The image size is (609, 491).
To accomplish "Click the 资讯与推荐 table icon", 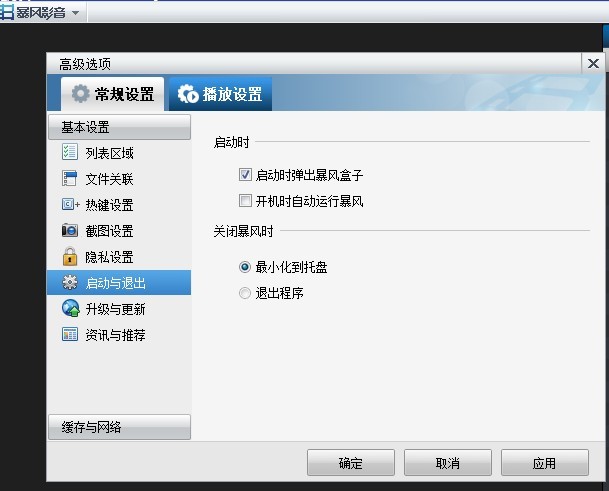I will [x=70, y=334].
